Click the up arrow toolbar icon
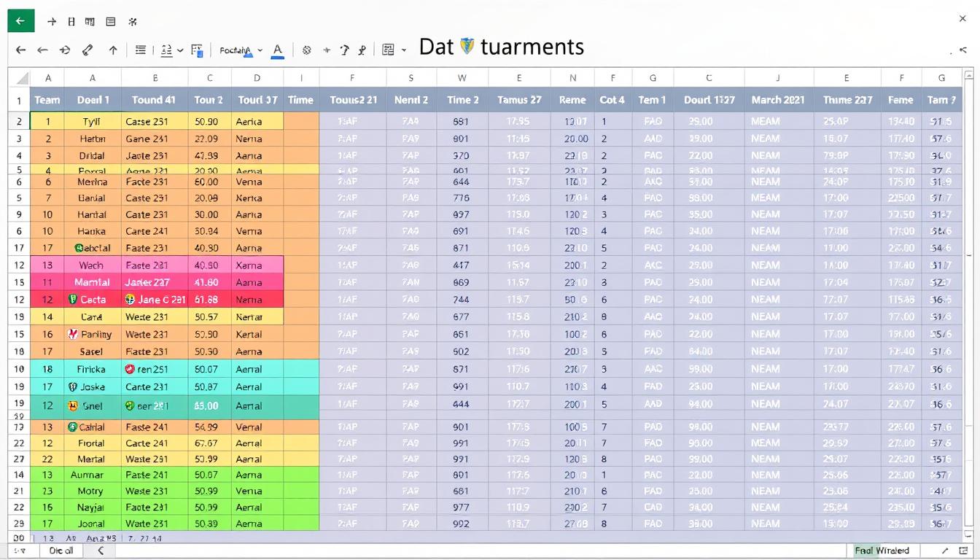980x560 pixels. tap(113, 50)
